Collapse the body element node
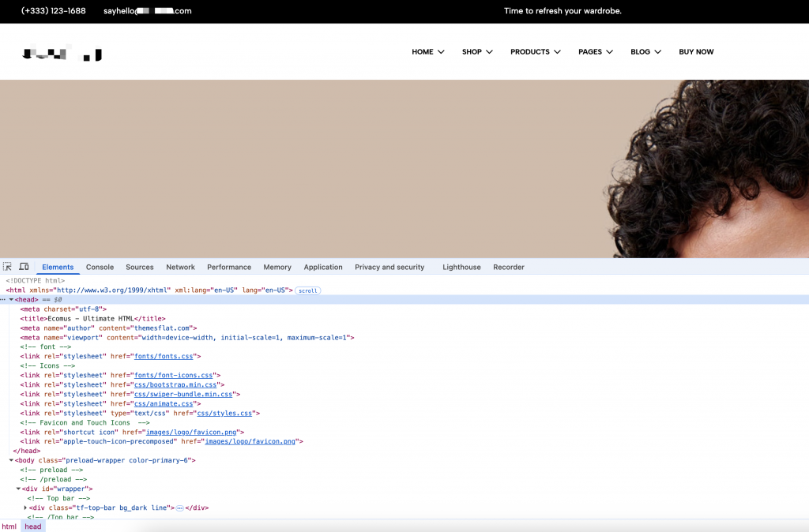 click(x=11, y=460)
